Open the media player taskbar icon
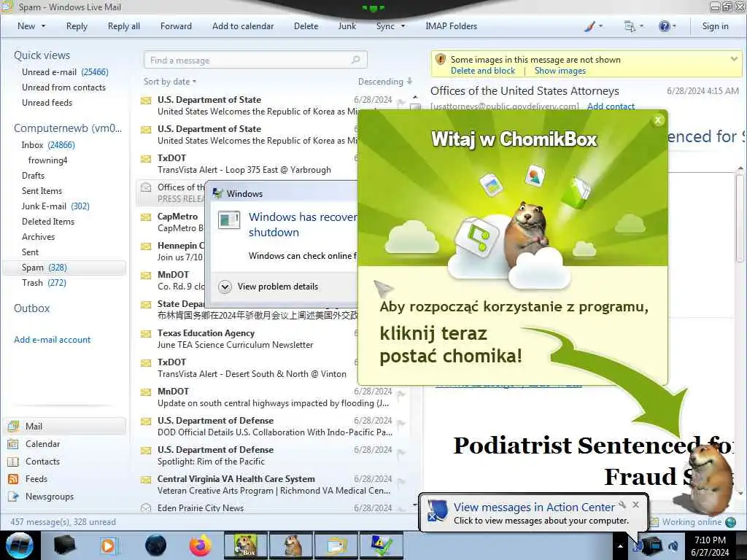This screenshot has width=747, height=560. (109, 545)
